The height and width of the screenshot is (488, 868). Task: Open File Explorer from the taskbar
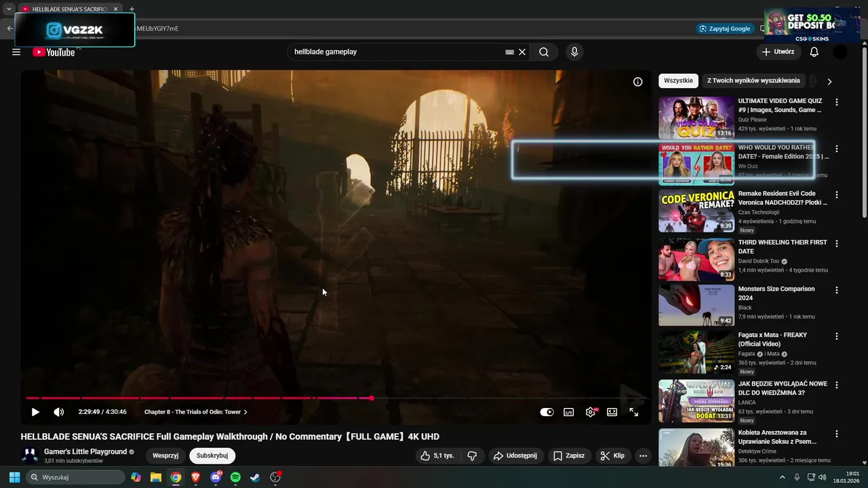pyautogui.click(x=156, y=477)
